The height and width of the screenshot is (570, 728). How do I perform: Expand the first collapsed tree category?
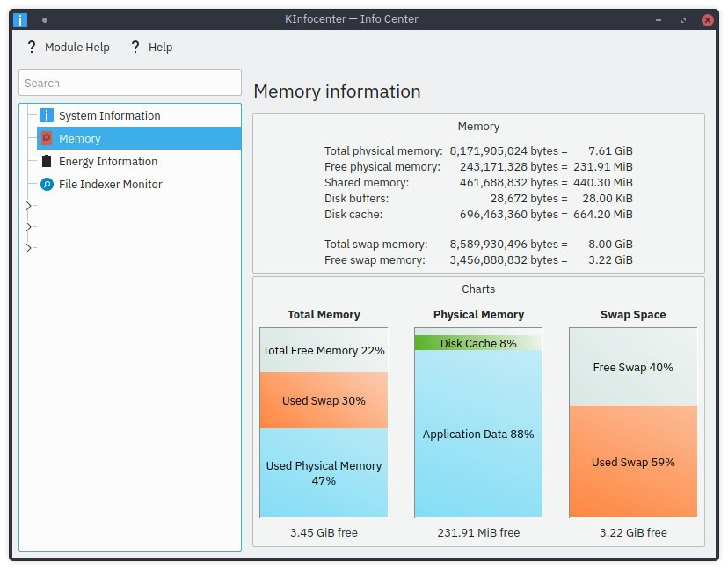(29, 206)
